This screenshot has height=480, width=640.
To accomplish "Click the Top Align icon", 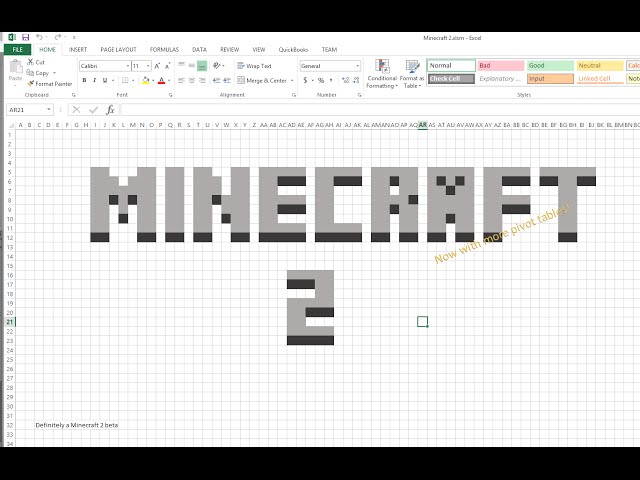I will [181, 65].
